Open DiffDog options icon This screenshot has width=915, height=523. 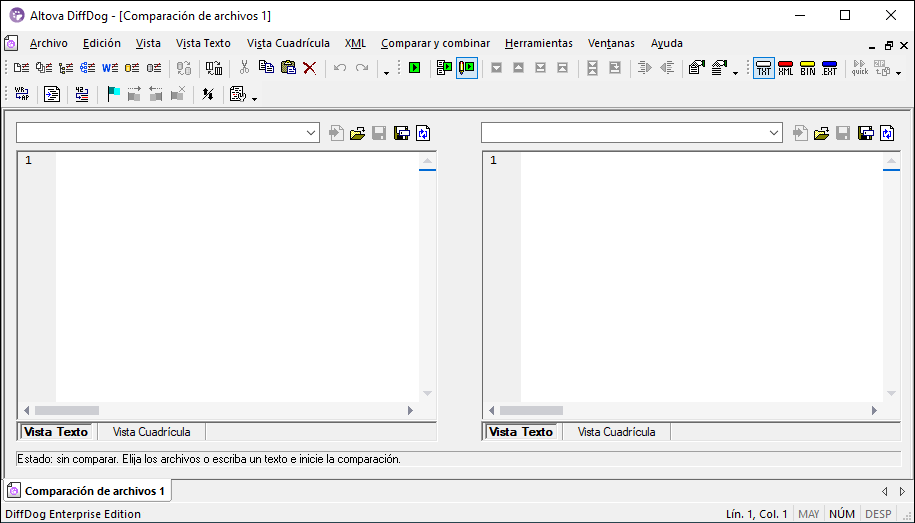pyautogui.click(x=696, y=68)
